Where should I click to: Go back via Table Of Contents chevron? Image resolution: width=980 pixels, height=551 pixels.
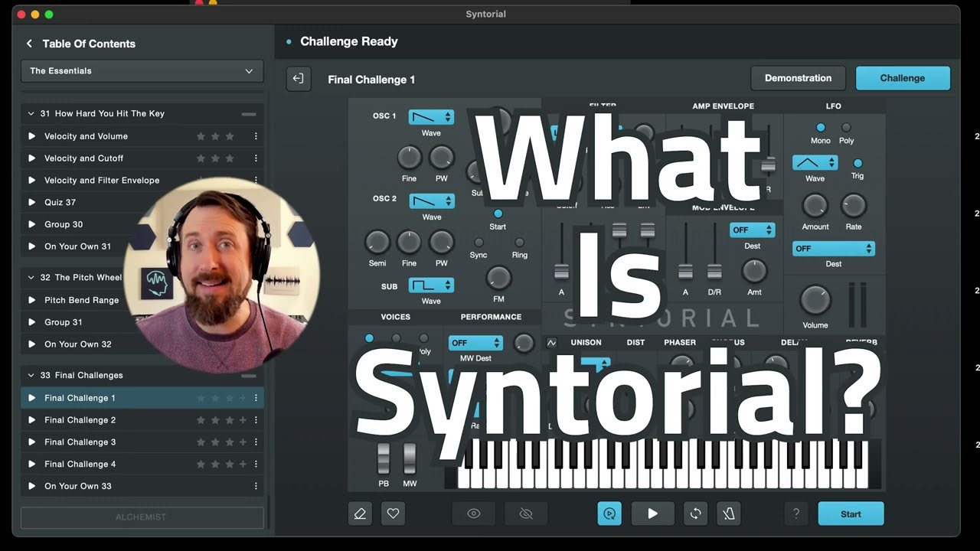(29, 44)
